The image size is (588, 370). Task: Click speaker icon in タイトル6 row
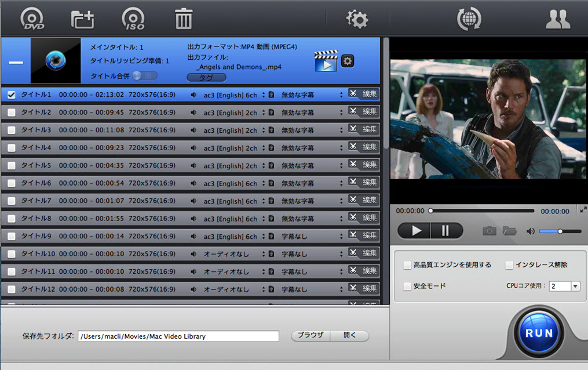(x=193, y=183)
